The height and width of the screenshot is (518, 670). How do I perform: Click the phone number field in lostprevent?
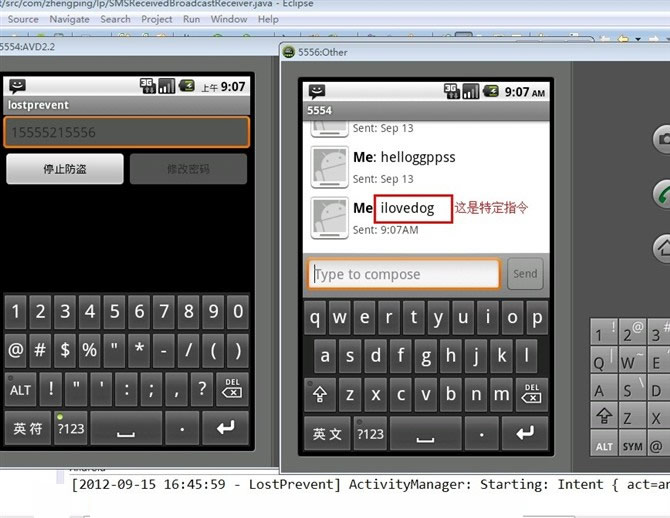pyautogui.click(x=126, y=132)
